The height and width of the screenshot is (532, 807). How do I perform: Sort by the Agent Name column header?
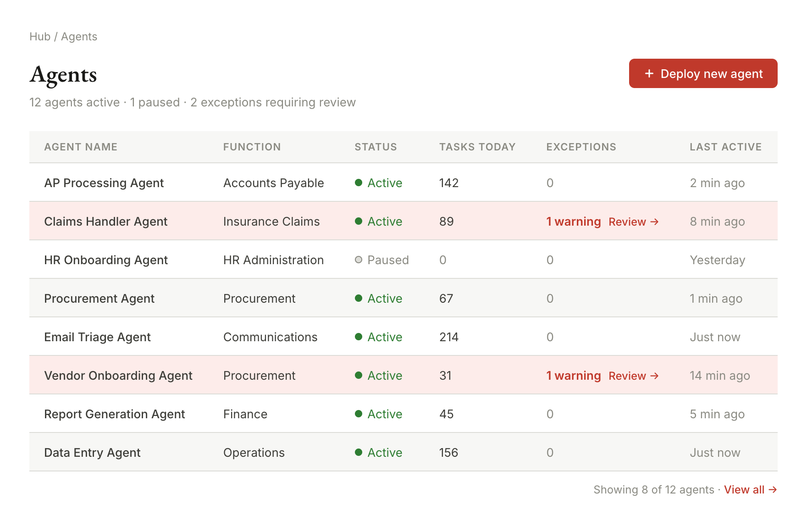[x=81, y=147]
